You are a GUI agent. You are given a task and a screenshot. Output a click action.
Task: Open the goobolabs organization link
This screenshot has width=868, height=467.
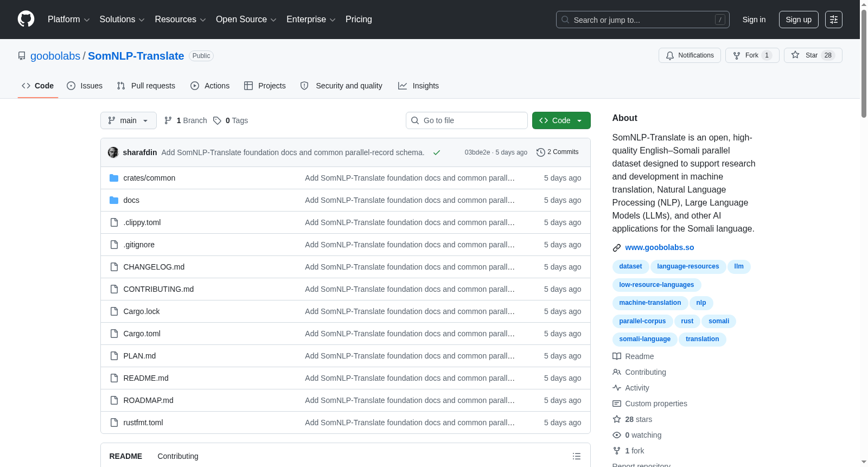coord(55,56)
